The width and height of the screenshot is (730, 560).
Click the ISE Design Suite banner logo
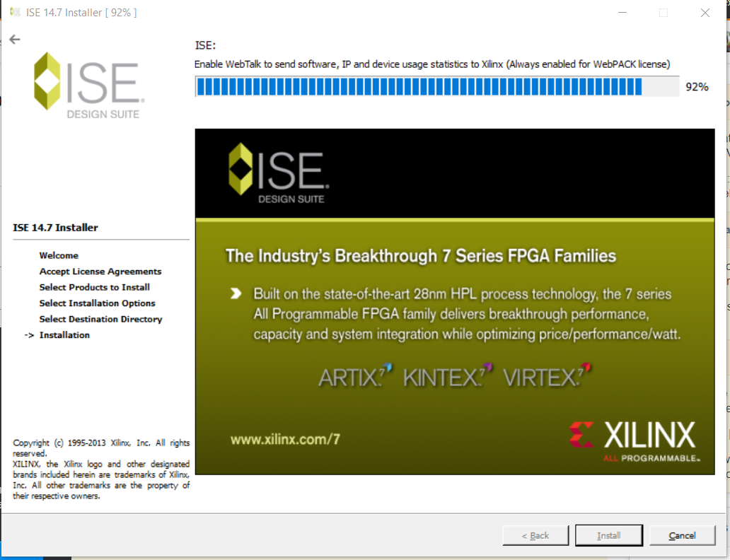coord(279,173)
